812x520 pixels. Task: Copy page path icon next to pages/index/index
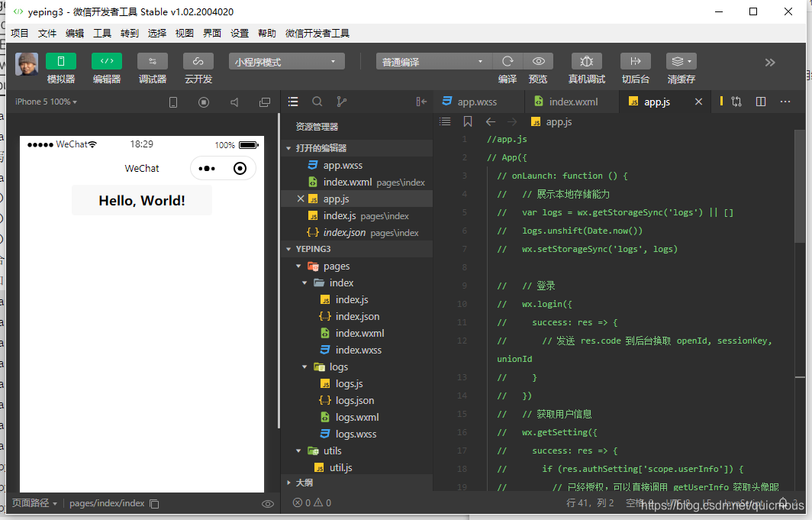click(154, 503)
